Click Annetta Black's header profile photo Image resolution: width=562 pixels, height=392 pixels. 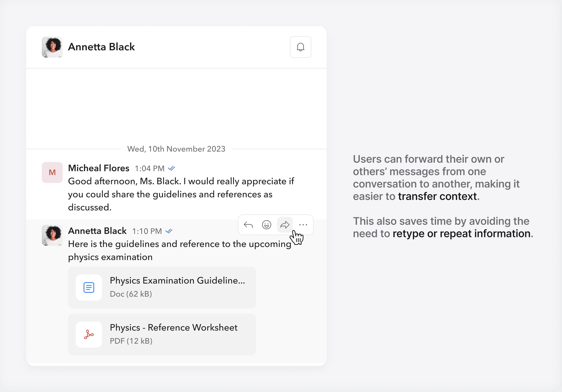coord(52,47)
